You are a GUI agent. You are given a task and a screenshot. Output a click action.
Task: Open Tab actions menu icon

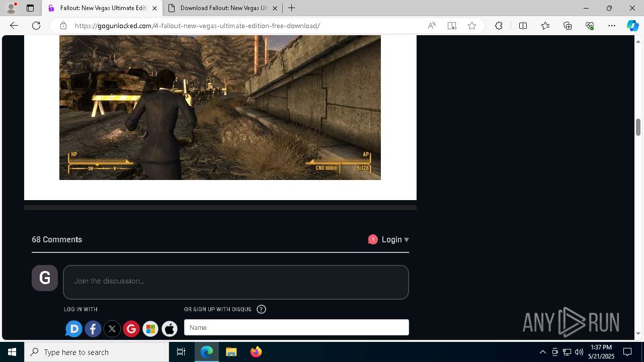(x=30, y=8)
